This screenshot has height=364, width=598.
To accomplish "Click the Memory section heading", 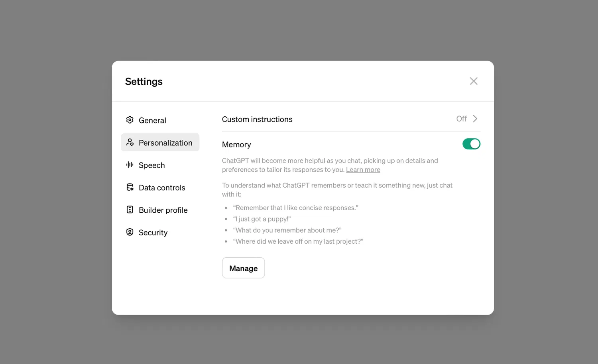I will click(x=236, y=145).
